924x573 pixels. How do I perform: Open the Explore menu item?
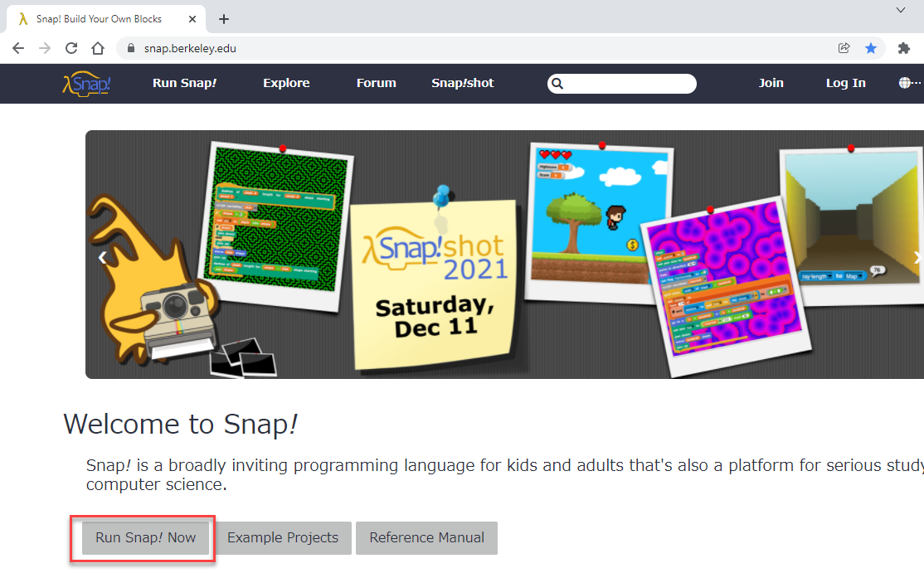(286, 83)
